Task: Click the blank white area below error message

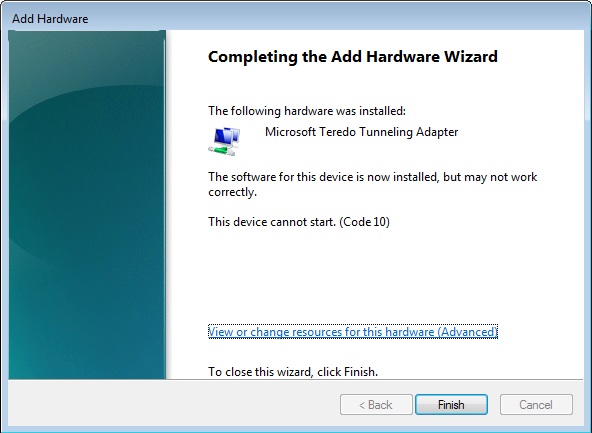Action: (374, 276)
